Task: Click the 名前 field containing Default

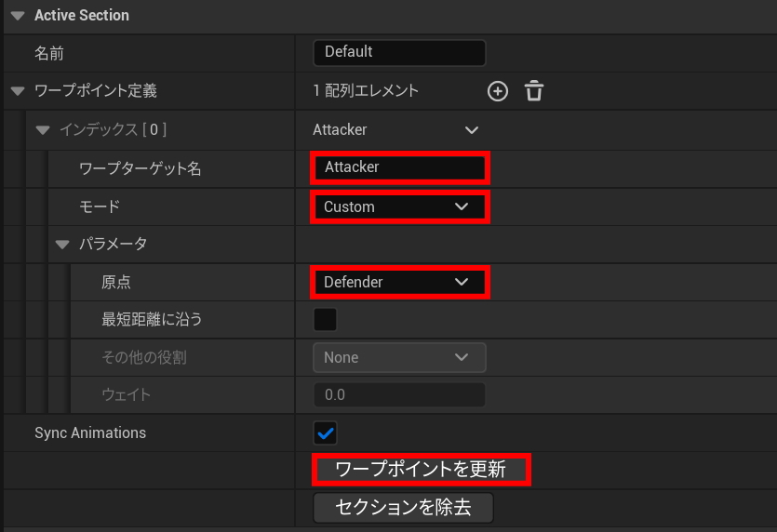Action: click(x=398, y=52)
